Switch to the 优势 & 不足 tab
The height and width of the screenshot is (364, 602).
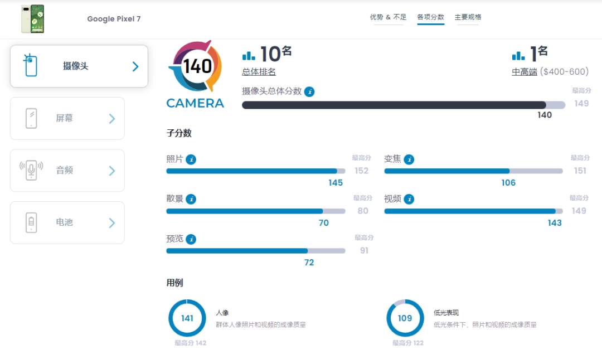[388, 17]
